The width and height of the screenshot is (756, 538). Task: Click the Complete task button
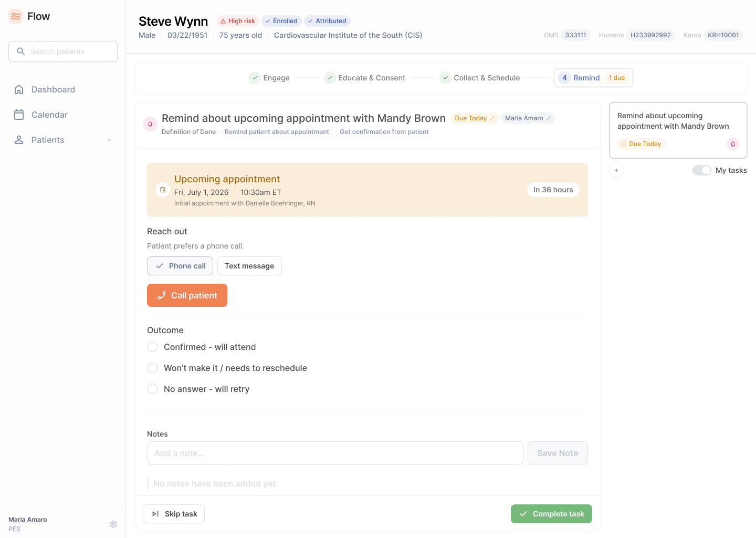551,514
